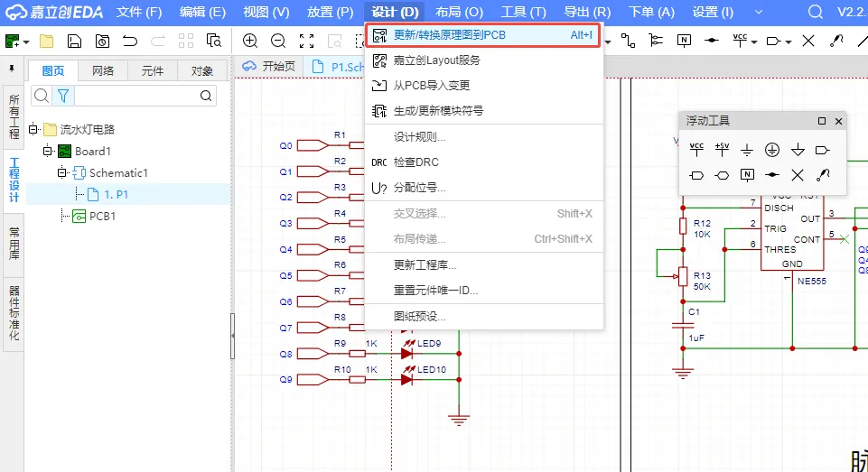The image size is (868, 472).
Task: Open the 器件标准化 vertical side tab
Action: [x=14, y=313]
